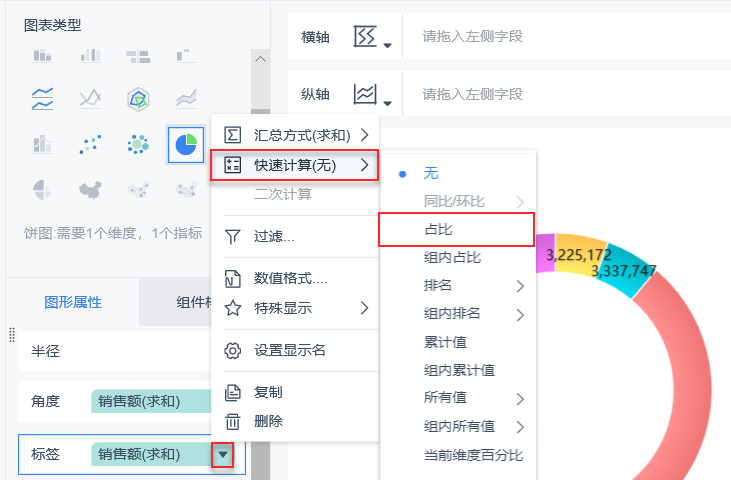
Task: Choose 复制 from the menu
Action: click(x=295, y=392)
